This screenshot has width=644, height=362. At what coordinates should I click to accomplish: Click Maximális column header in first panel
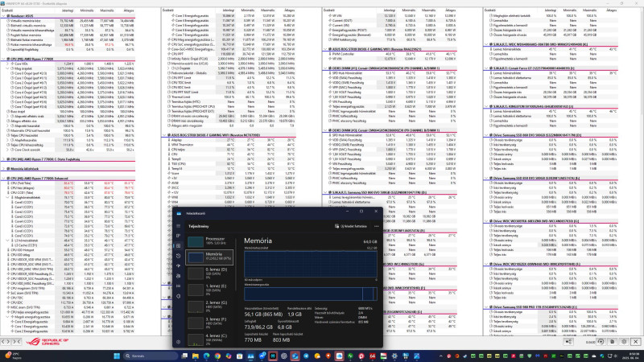tap(107, 10)
